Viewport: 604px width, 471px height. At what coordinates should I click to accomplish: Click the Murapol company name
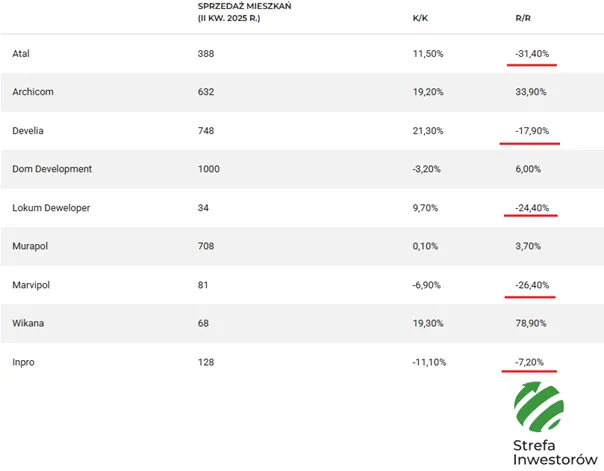click(30, 246)
